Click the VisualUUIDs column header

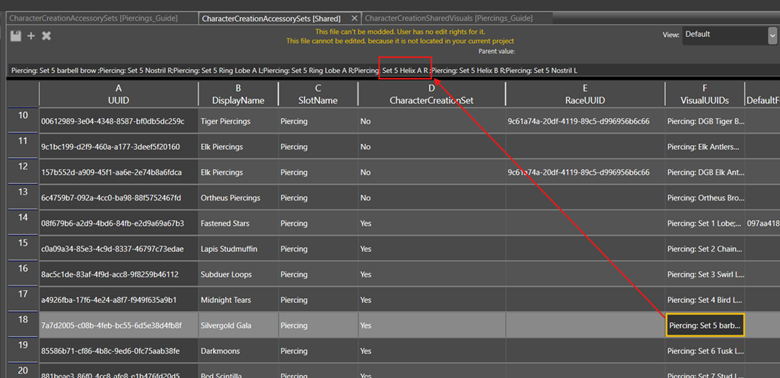pyautogui.click(x=705, y=94)
